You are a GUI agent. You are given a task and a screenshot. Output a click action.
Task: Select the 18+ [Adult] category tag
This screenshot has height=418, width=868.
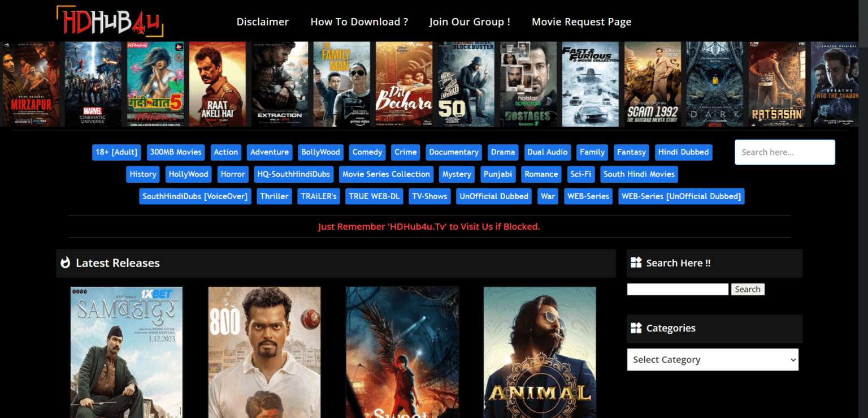click(116, 152)
